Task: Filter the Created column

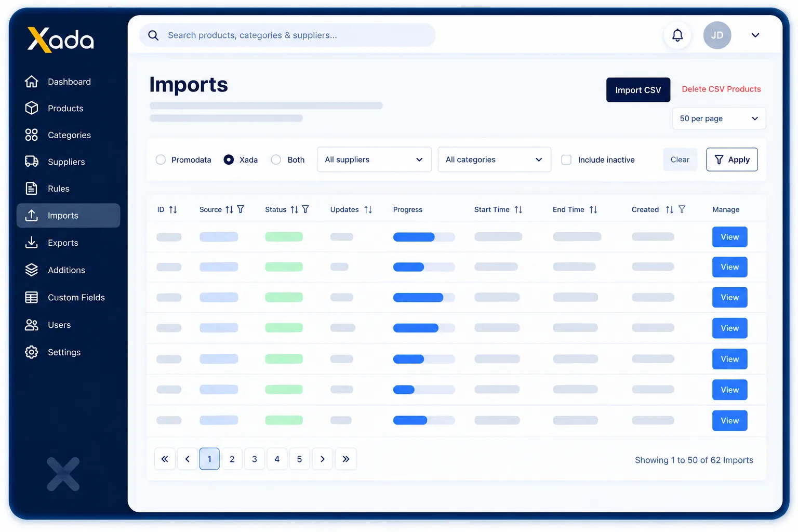Action: click(x=682, y=209)
